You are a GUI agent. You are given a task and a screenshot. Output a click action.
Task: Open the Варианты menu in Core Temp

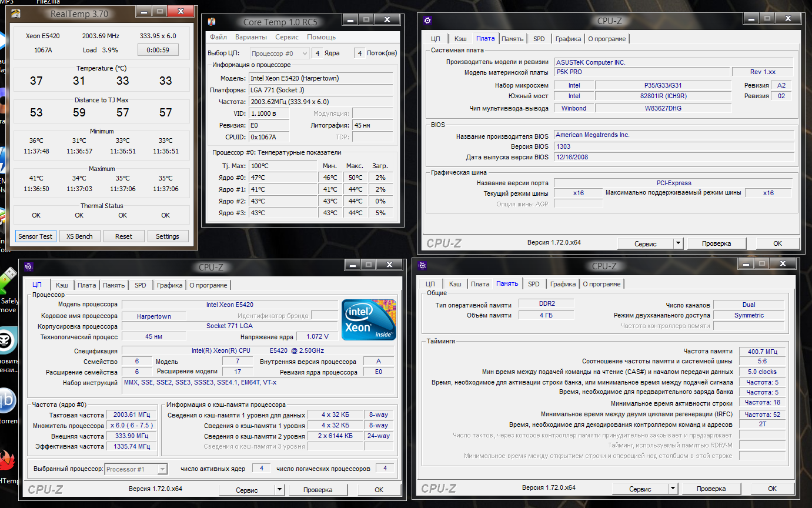[250, 36]
